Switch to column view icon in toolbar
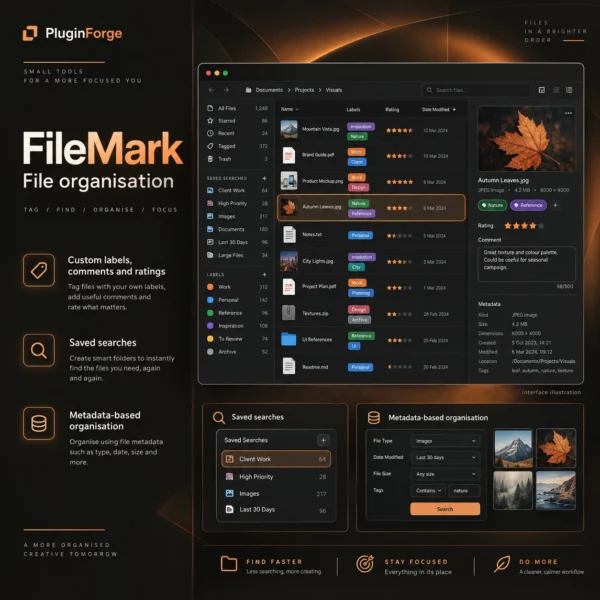 (569, 90)
